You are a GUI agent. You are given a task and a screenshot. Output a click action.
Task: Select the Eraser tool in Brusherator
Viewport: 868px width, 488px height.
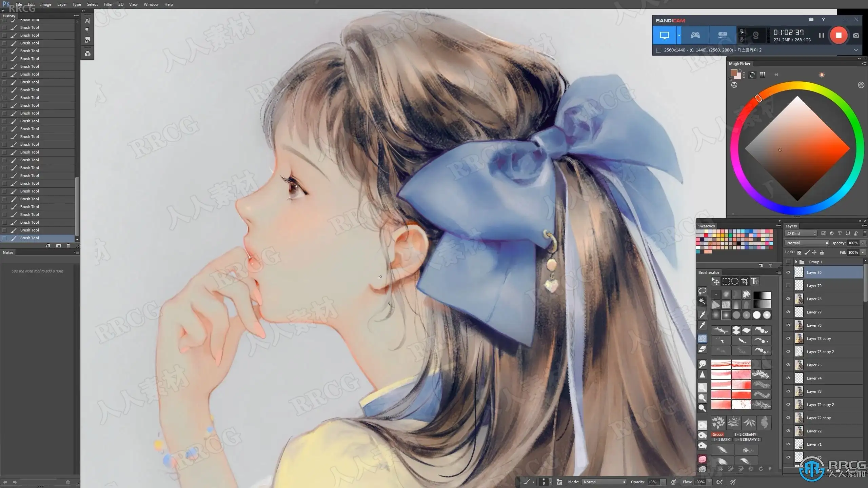702,349
